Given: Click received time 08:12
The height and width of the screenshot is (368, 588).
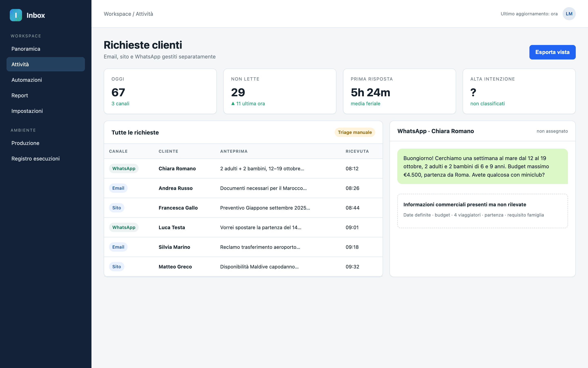Looking at the screenshot, I should point(352,168).
